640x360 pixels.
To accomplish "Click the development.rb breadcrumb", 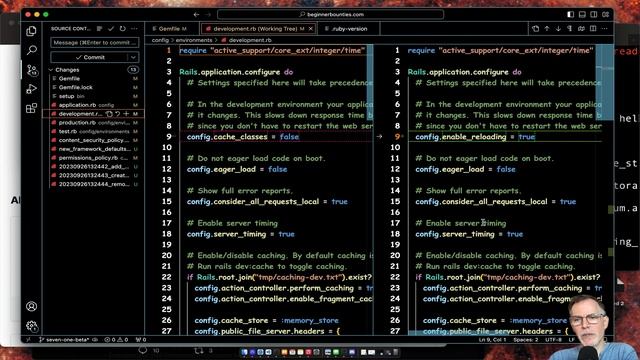I will click(x=250, y=40).
